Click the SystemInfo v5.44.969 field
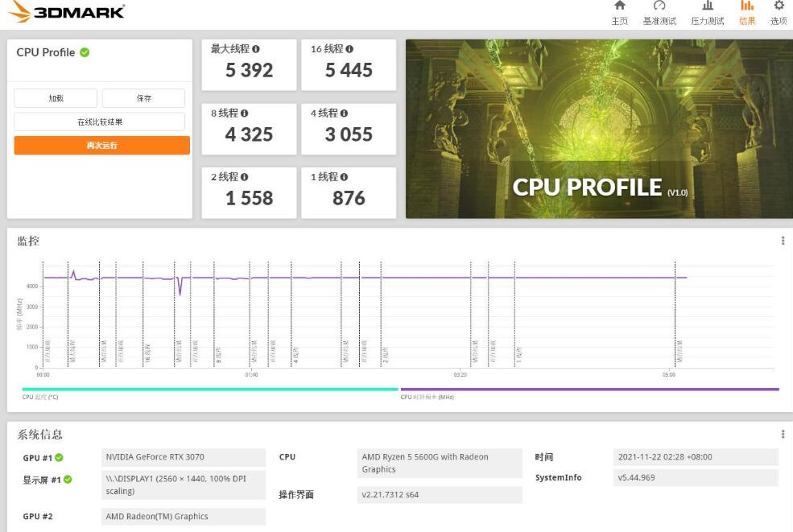 tap(696, 477)
